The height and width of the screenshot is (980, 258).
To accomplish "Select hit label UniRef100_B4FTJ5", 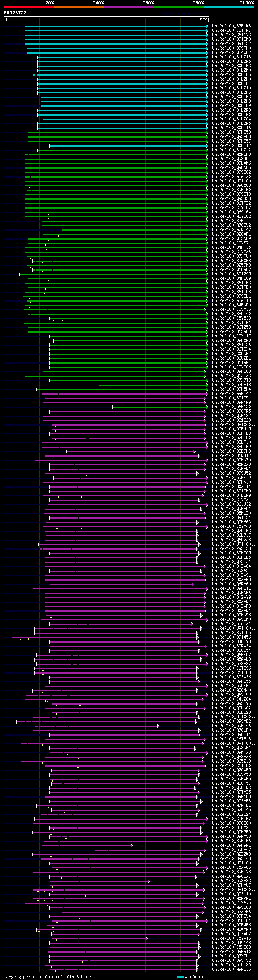I will point(231,248).
